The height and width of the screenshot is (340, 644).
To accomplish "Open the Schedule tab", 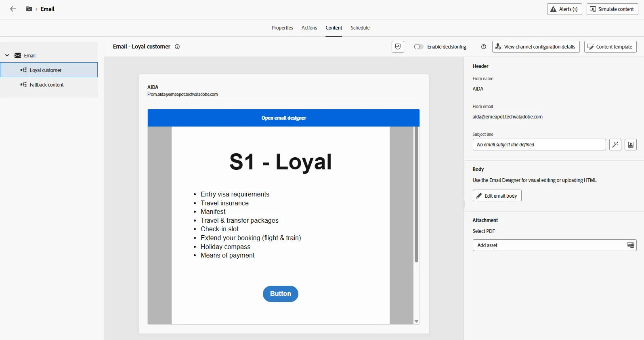I will [x=360, y=28].
